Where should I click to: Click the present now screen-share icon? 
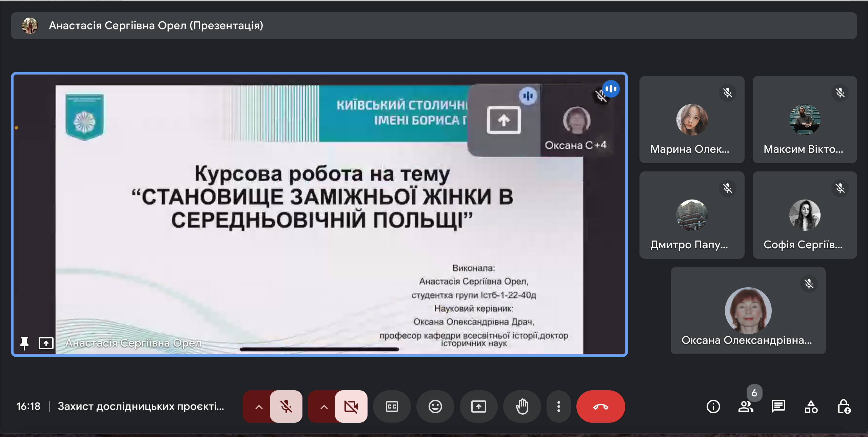pos(478,407)
